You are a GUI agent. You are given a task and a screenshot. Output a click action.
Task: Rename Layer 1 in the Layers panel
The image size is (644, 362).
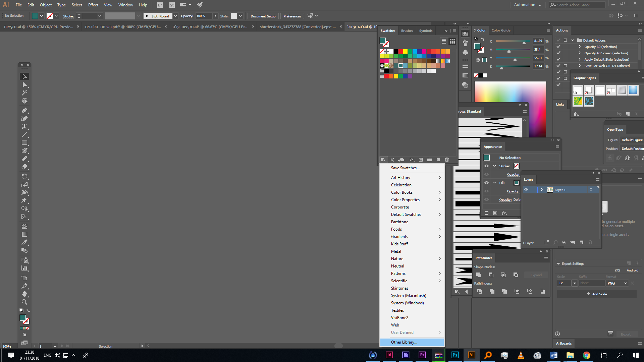(x=560, y=190)
